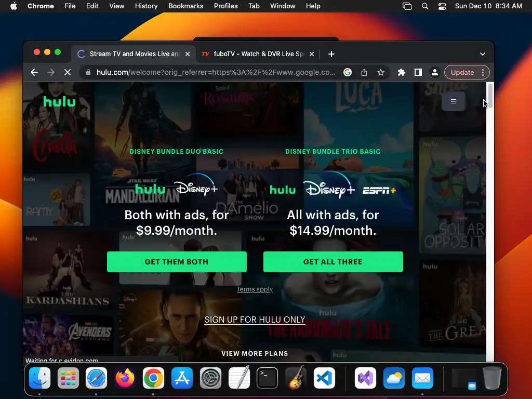The image size is (532, 399).
Task: Open the Chrome three-dot menu
Action: pos(483,72)
